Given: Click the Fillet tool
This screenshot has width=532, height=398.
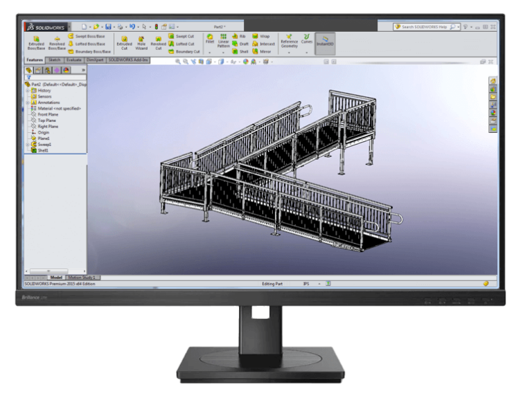Looking at the screenshot, I should click(x=210, y=39).
